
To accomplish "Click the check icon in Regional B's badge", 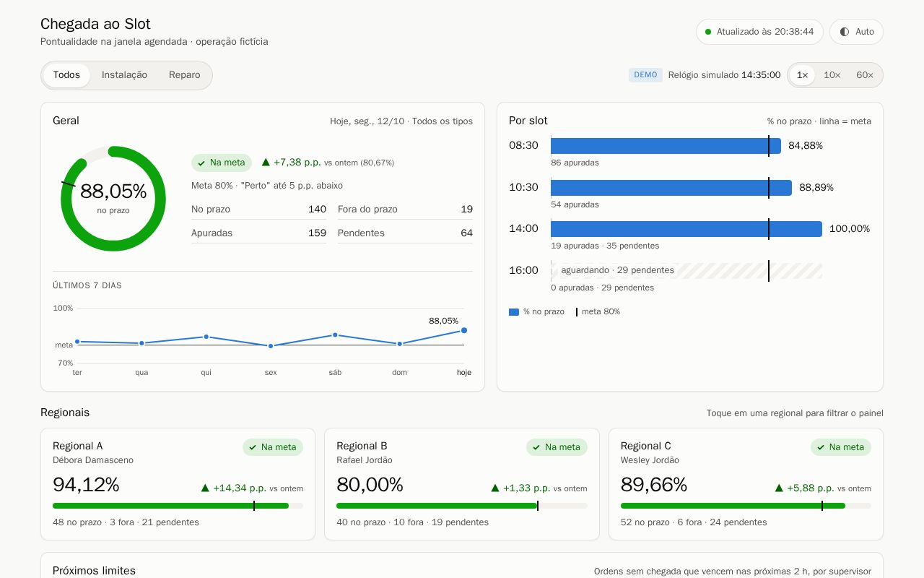I will pyautogui.click(x=536, y=448).
